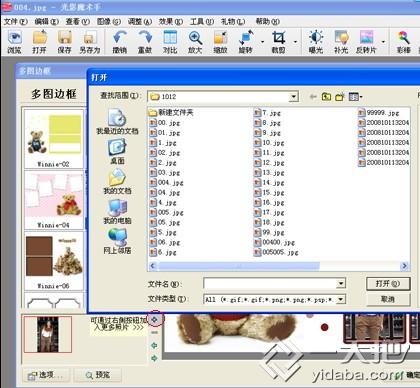This screenshot has width=420, height=388.
Task: Click the 曝光 exposure icon
Action: click(x=316, y=37)
